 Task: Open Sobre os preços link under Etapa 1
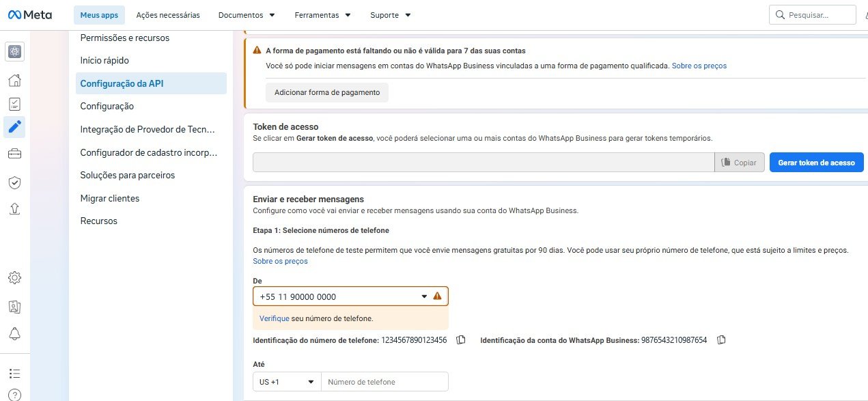click(x=280, y=261)
